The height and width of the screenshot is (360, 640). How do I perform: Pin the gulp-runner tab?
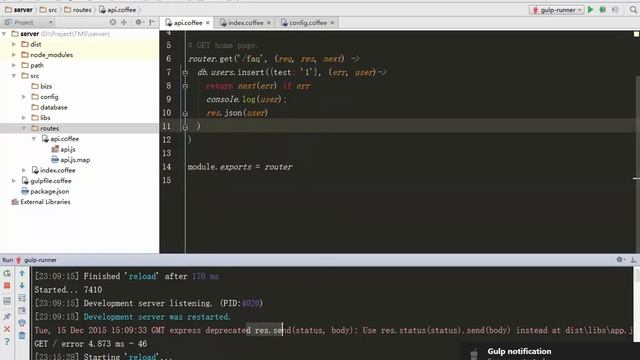[x=7, y=316]
